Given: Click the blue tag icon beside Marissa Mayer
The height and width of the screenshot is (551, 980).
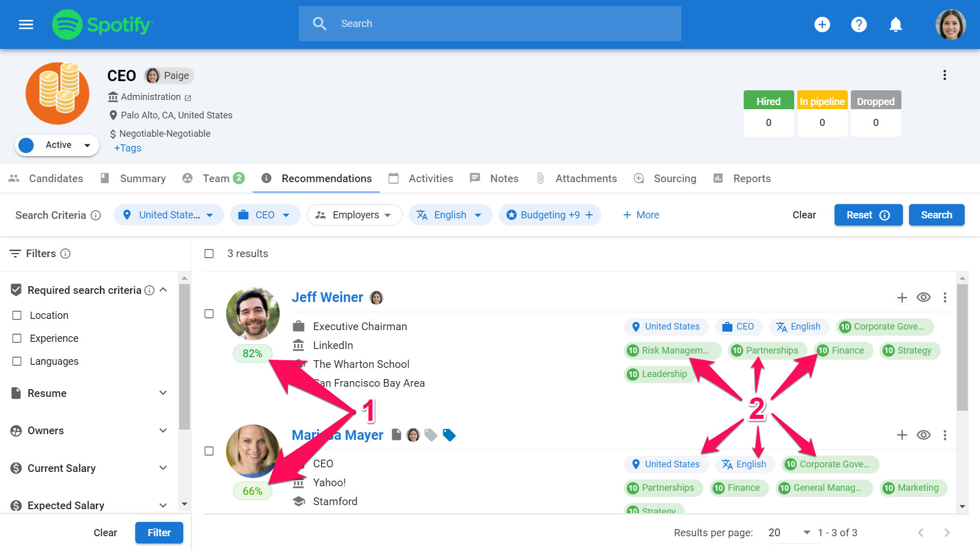Looking at the screenshot, I should coord(449,435).
